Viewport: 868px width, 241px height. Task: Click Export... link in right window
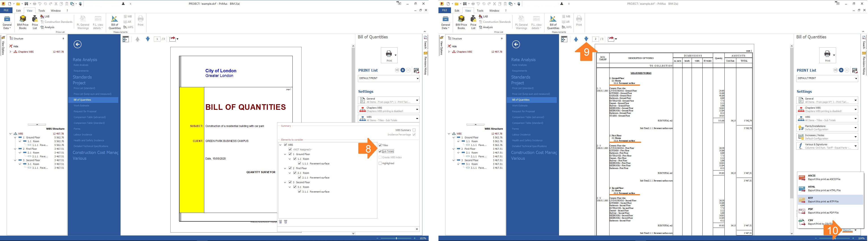tap(848, 230)
